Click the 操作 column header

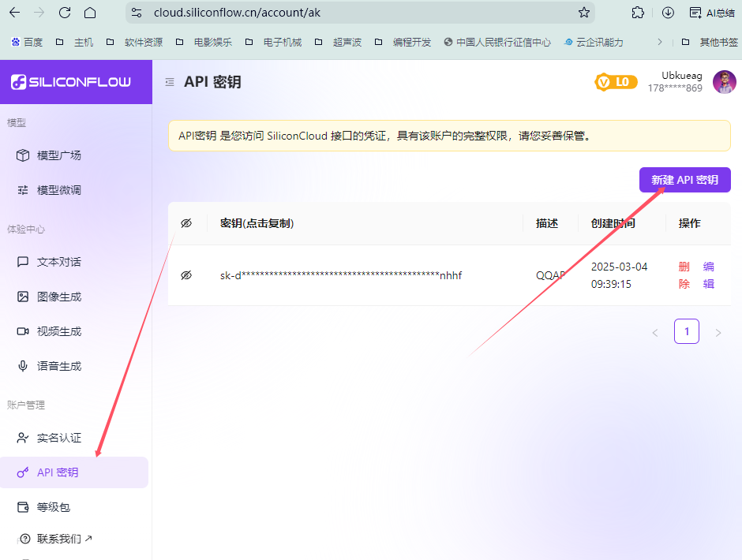tap(689, 223)
